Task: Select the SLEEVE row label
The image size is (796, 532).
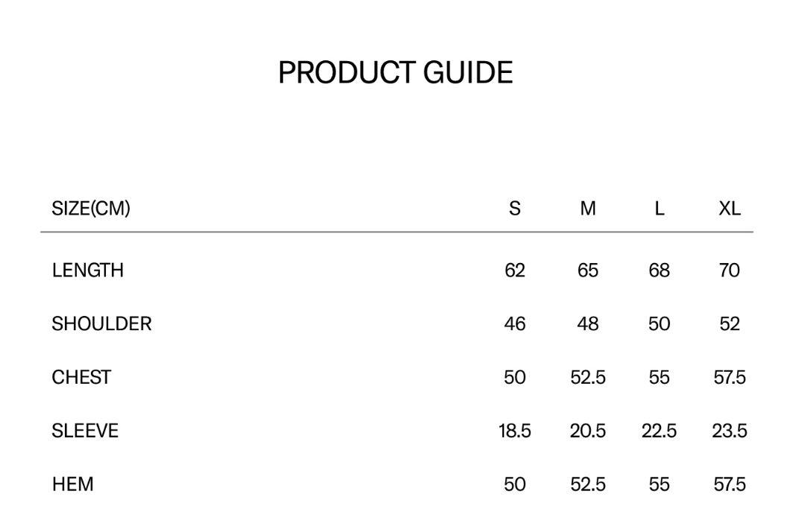Action: pyautogui.click(x=85, y=431)
